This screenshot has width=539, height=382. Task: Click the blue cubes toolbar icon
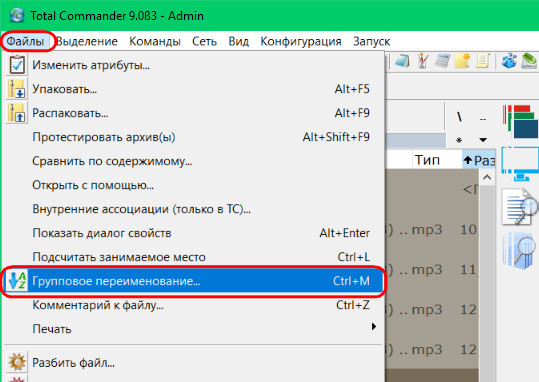click(x=509, y=61)
